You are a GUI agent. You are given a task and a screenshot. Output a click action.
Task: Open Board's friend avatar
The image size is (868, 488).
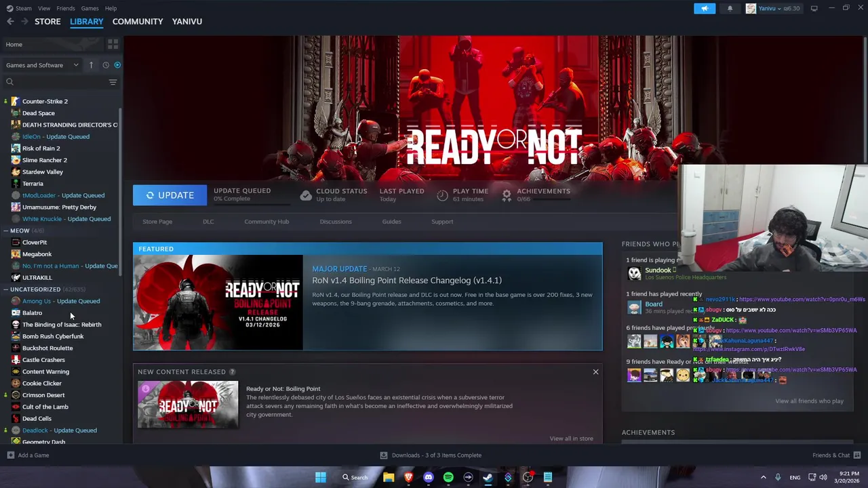tap(634, 307)
